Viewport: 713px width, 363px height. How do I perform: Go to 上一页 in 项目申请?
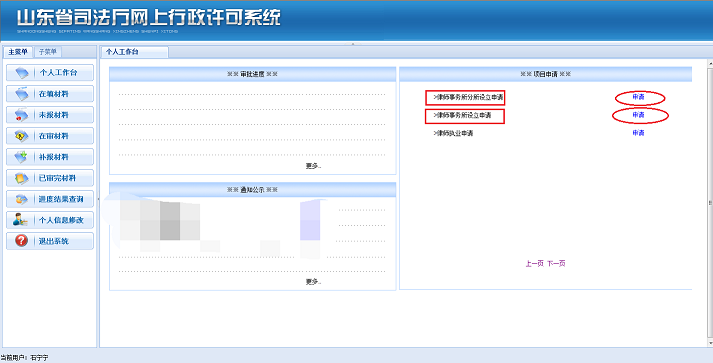click(x=535, y=263)
